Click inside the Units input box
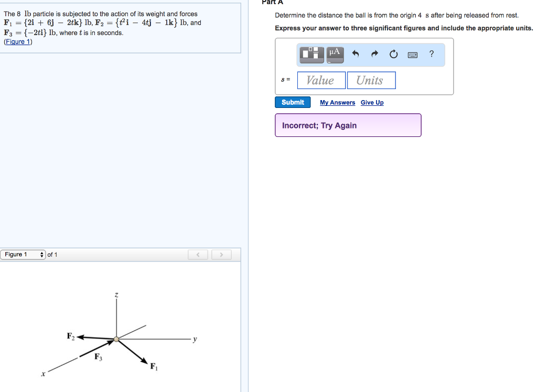The width and height of the screenshot is (537, 392). (x=371, y=80)
